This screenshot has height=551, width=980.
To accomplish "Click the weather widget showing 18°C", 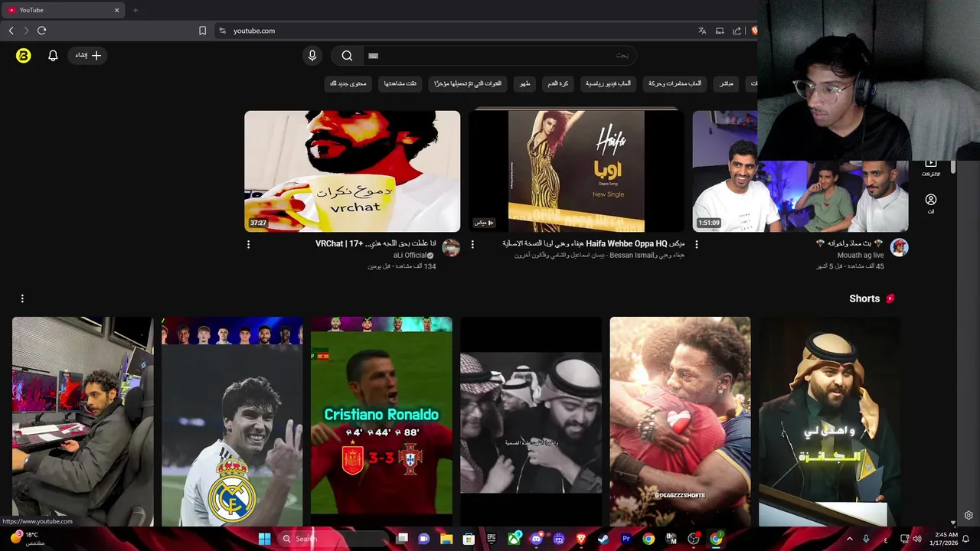I will pyautogui.click(x=26, y=539).
